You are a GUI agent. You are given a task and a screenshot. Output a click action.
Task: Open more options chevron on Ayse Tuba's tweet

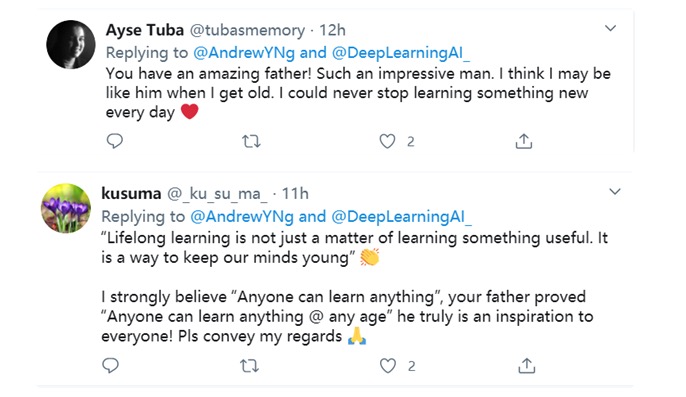pyautogui.click(x=610, y=28)
